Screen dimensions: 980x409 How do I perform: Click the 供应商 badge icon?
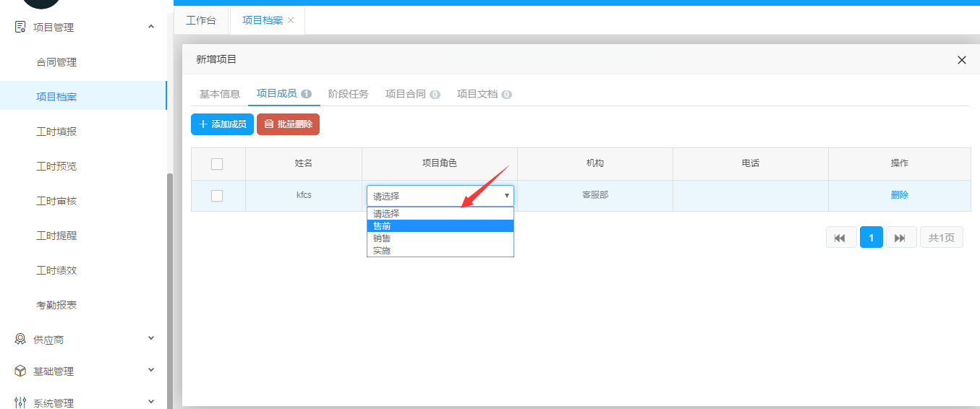[x=20, y=339]
